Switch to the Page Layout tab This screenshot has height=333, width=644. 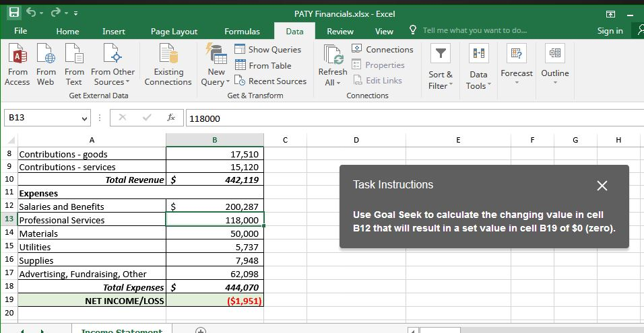pos(174,31)
